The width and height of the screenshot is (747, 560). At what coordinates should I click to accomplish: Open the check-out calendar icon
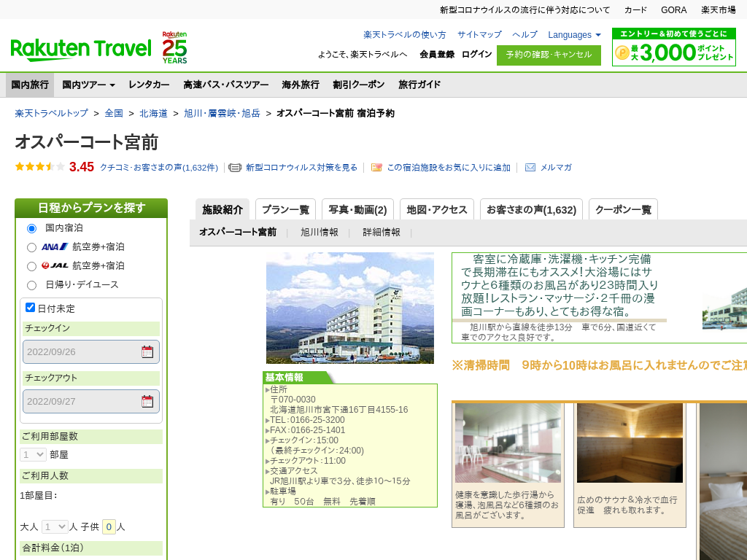point(147,402)
